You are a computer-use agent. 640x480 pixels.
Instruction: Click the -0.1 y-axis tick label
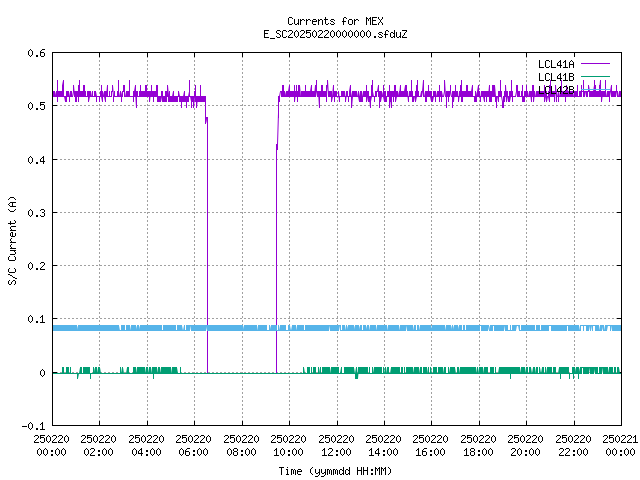[x=33, y=426]
